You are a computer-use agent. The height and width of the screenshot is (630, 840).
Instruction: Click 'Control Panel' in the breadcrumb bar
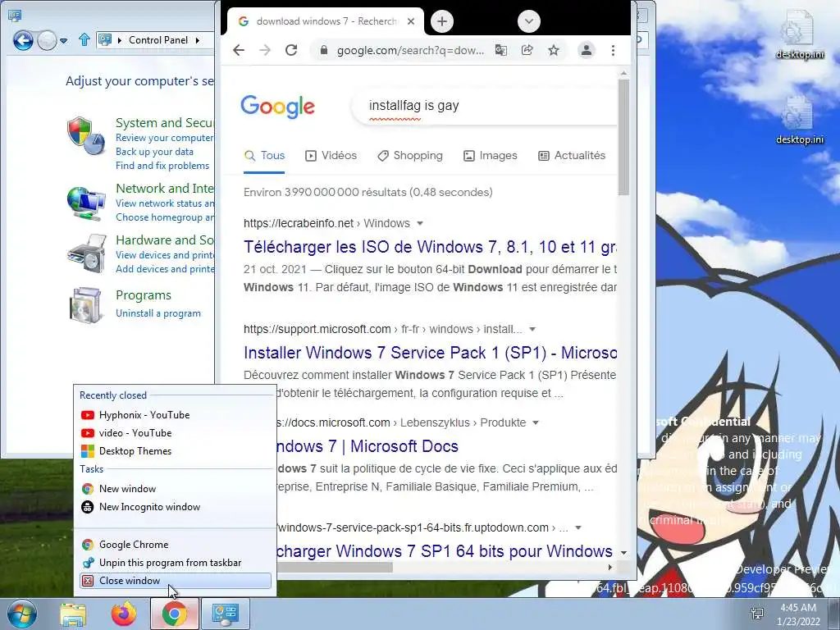[x=158, y=40]
